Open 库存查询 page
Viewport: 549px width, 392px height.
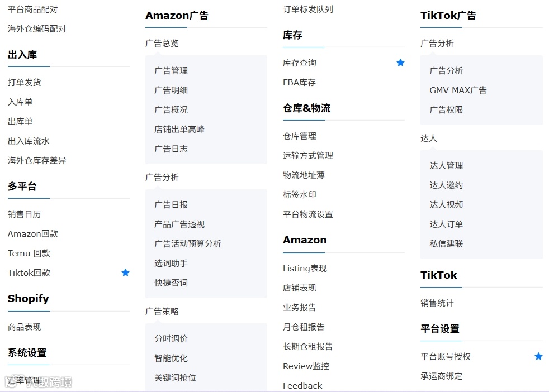pos(299,63)
